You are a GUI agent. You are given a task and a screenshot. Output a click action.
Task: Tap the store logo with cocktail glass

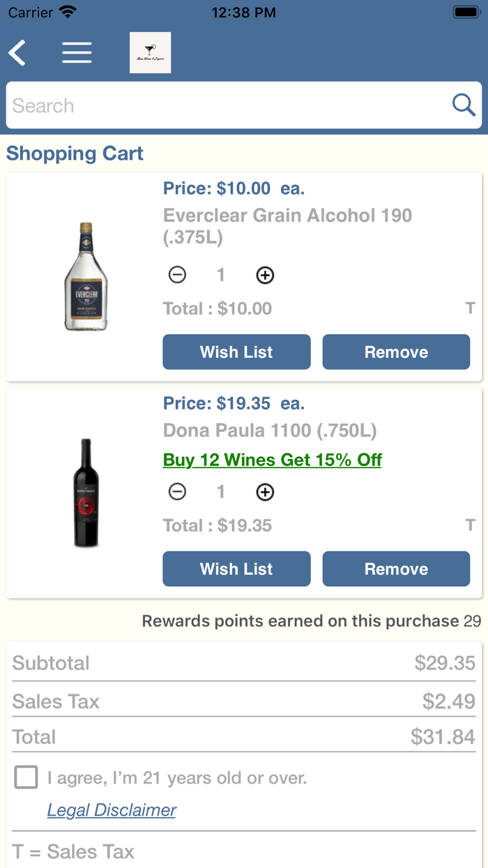(150, 52)
